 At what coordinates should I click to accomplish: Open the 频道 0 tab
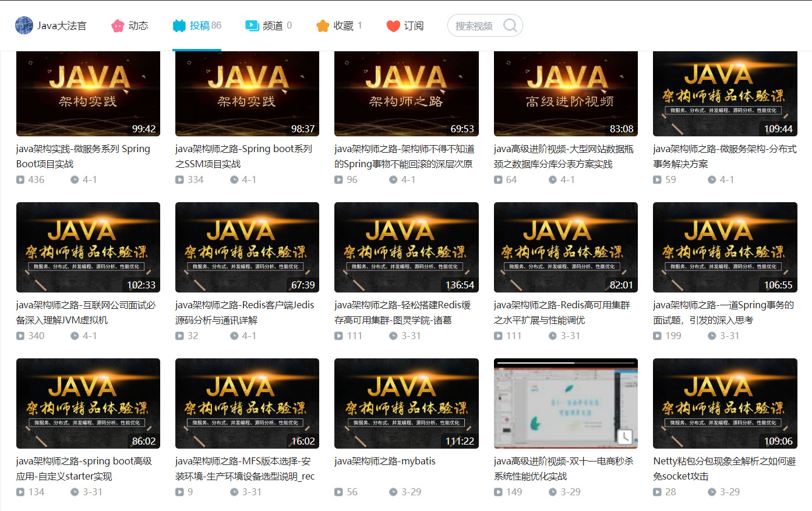tap(269, 26)
